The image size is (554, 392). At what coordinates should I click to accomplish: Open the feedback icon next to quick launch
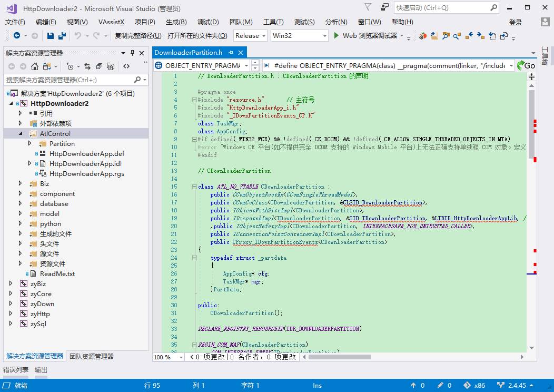pos(385,7)
